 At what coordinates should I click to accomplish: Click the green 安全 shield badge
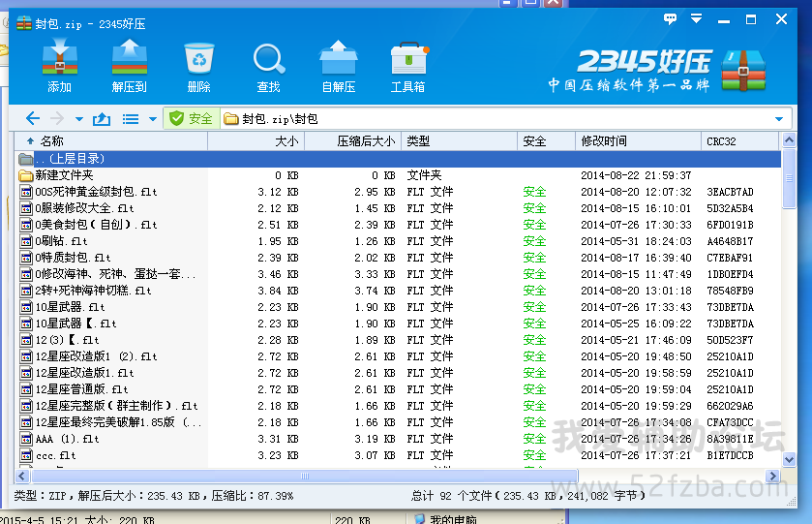click(191, 119)
